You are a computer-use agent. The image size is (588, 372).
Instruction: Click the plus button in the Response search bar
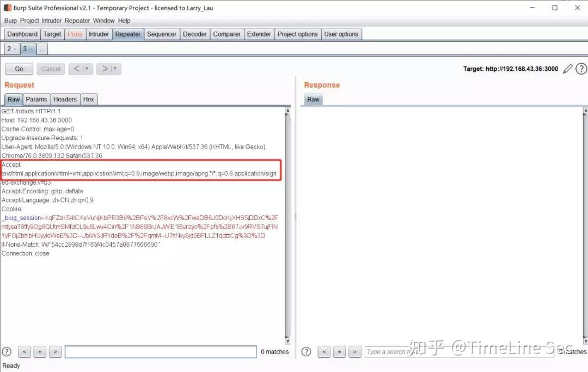339,351
